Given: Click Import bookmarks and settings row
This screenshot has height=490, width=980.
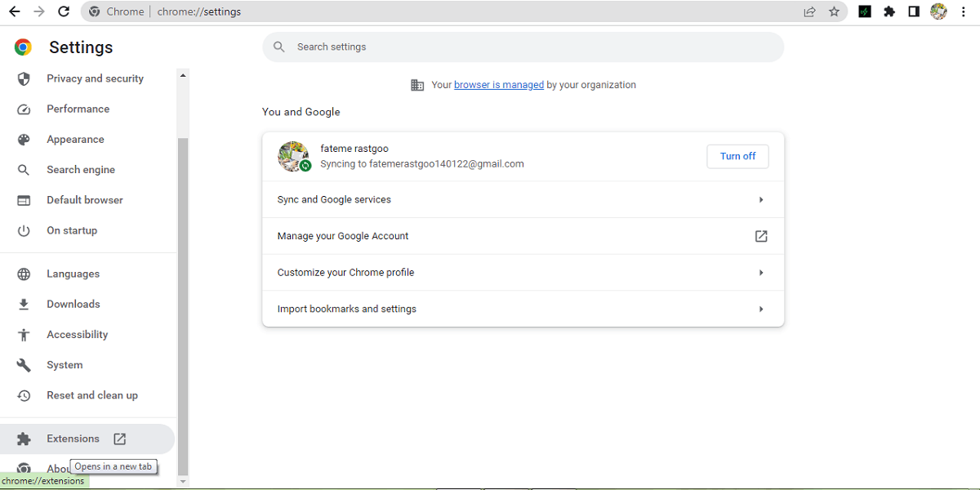Looking at the screenshot, I should coord(523,310).
